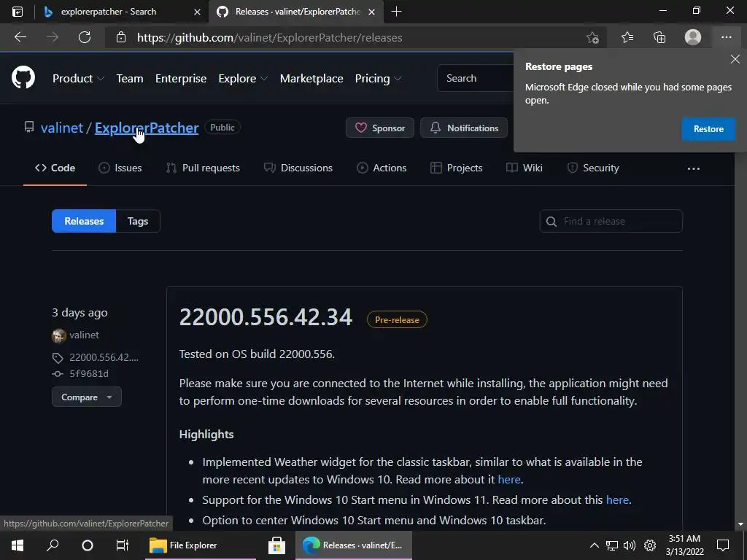Open valinet owner profile link

coord(62,128)
